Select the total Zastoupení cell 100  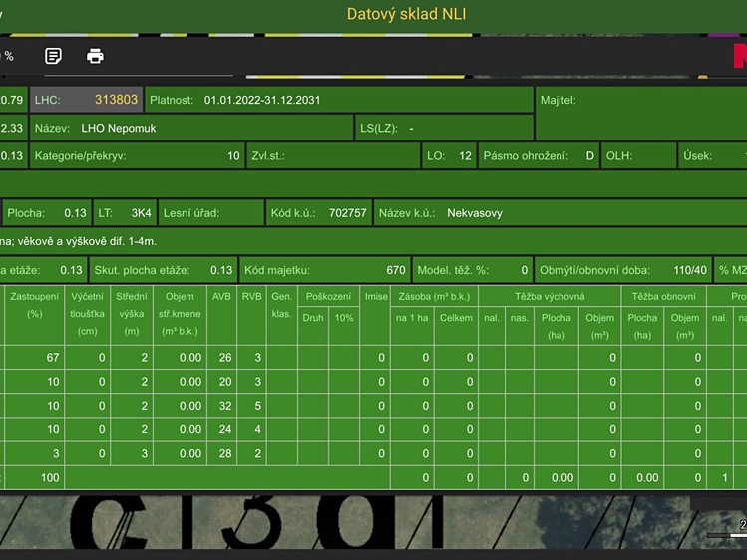point(34,477)
